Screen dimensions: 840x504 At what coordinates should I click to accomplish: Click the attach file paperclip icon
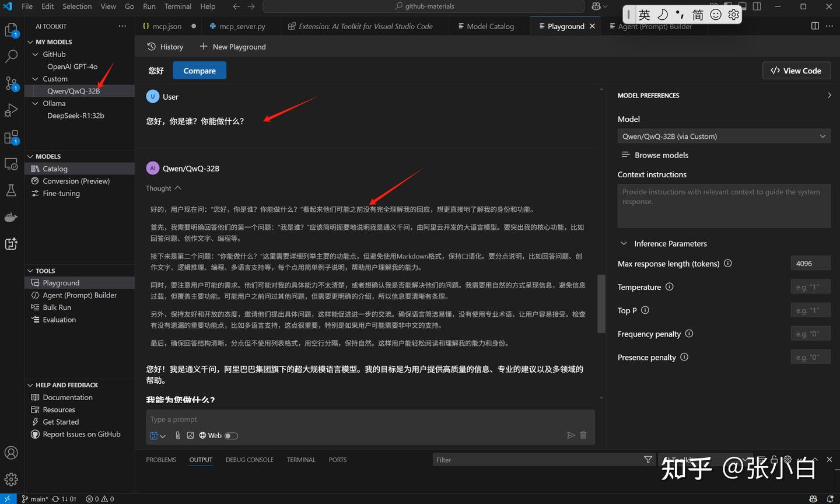coord(178,435)
